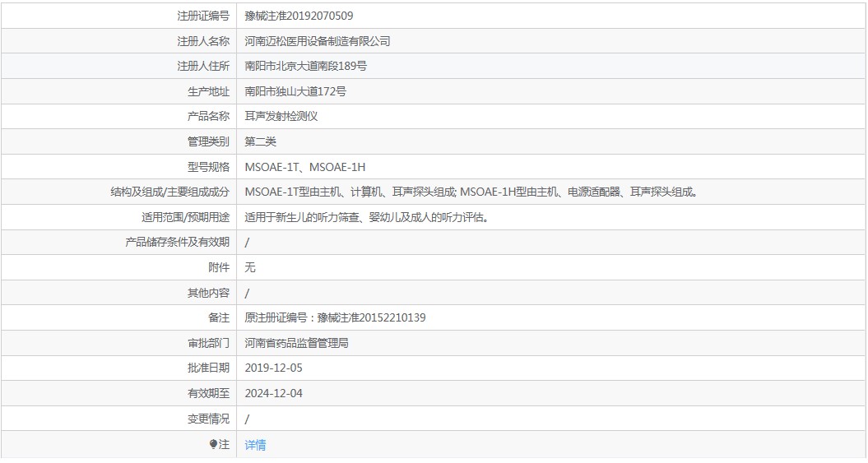Click the 备注 label
This screenshot has height=463, width=868.
[219, 318]
